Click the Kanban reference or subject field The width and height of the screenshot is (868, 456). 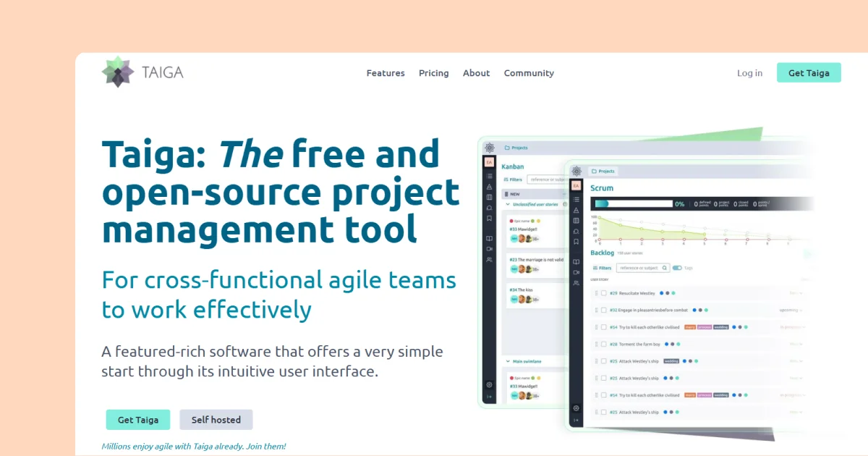tap(548, 180)
